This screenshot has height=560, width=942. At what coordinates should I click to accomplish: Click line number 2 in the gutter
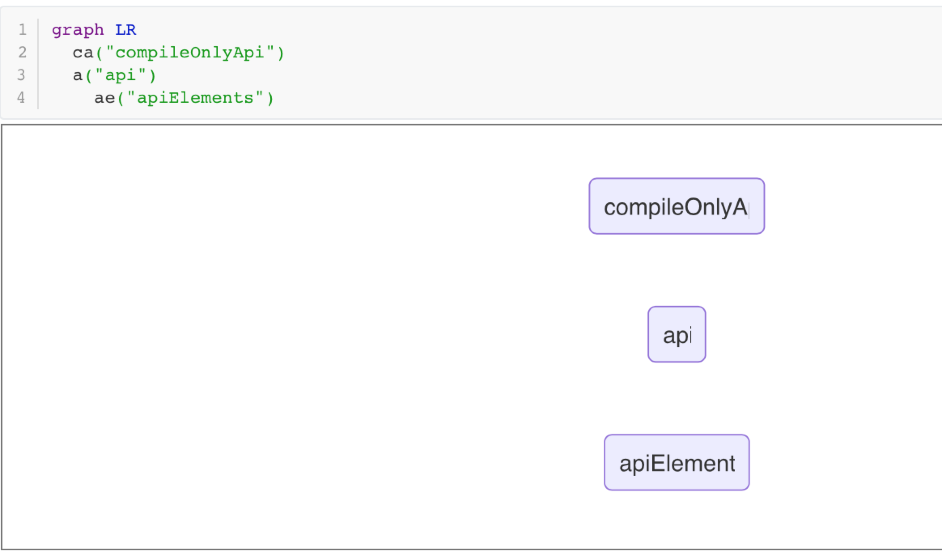[x=22, y=52]
